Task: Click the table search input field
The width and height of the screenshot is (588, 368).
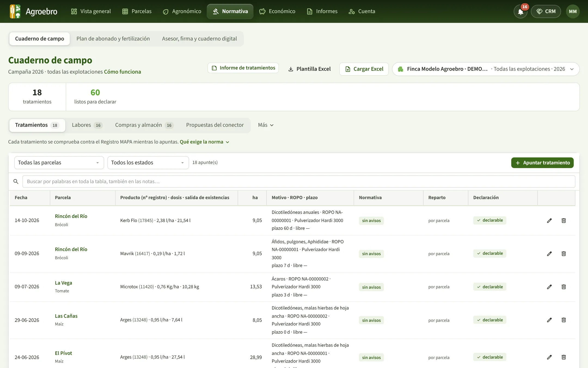Action: point(299,182)
